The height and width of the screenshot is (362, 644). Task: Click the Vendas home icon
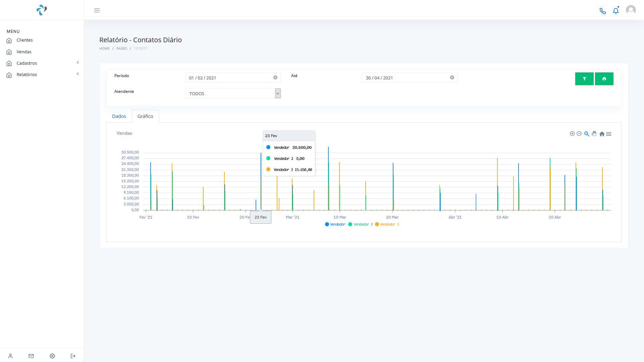pos(9,52)
